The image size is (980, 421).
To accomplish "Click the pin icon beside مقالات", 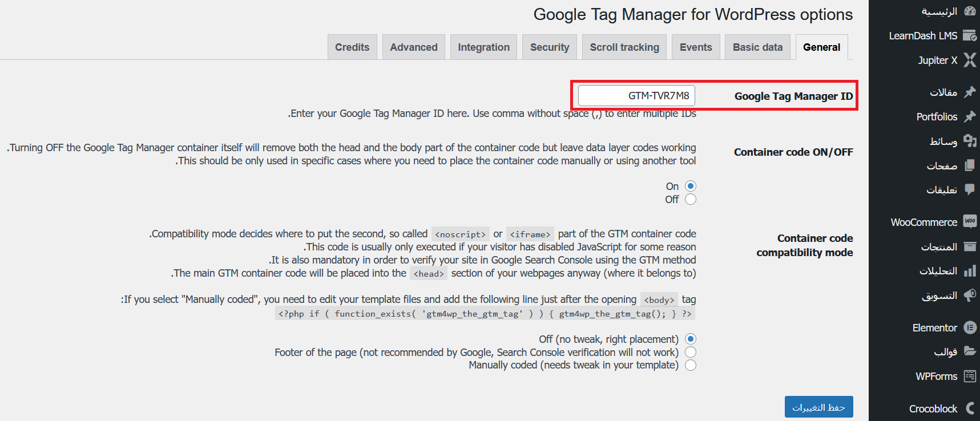I will click(x=970, y=92).
